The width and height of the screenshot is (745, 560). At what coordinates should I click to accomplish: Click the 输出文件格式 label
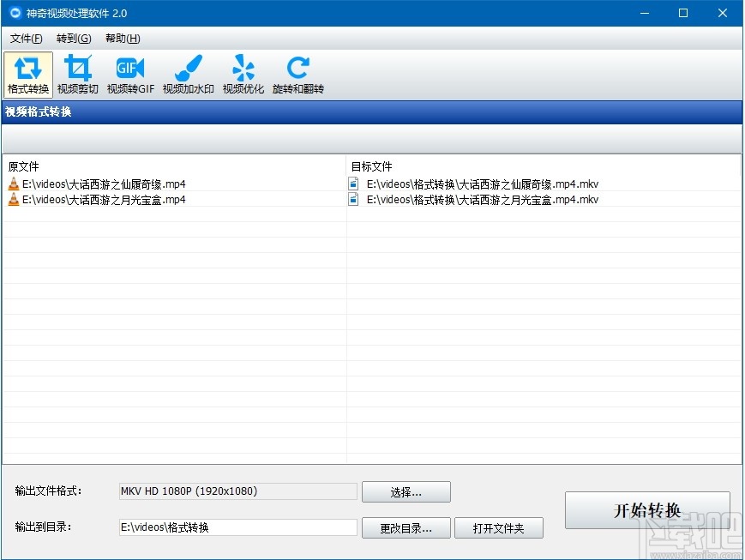[49, 491]
